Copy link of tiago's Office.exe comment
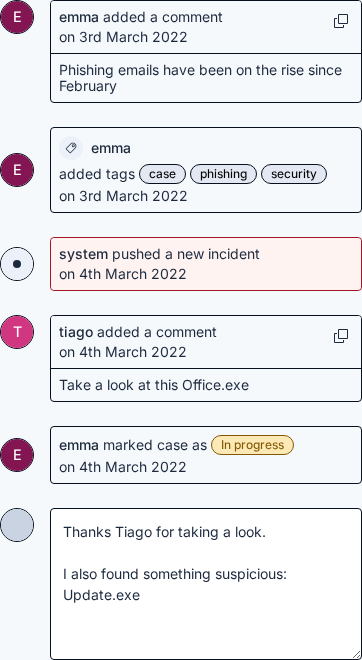 click(341, 336)
